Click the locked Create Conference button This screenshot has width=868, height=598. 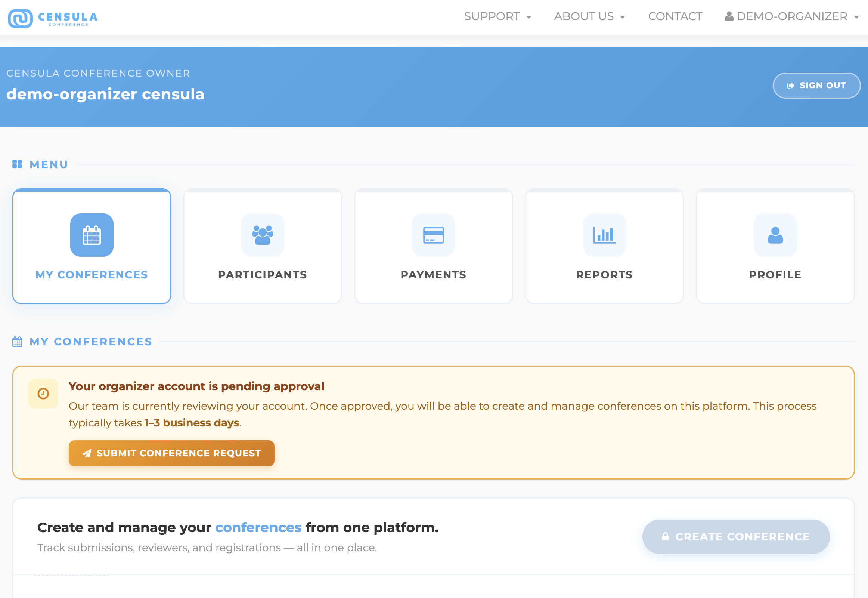click(x=736, y=537)
